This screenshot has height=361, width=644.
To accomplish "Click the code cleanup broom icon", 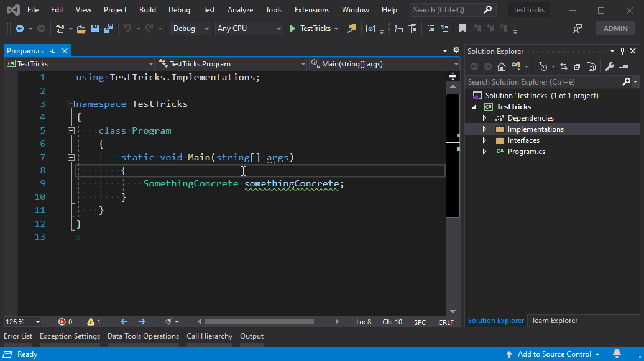I will tap(168, 322).
